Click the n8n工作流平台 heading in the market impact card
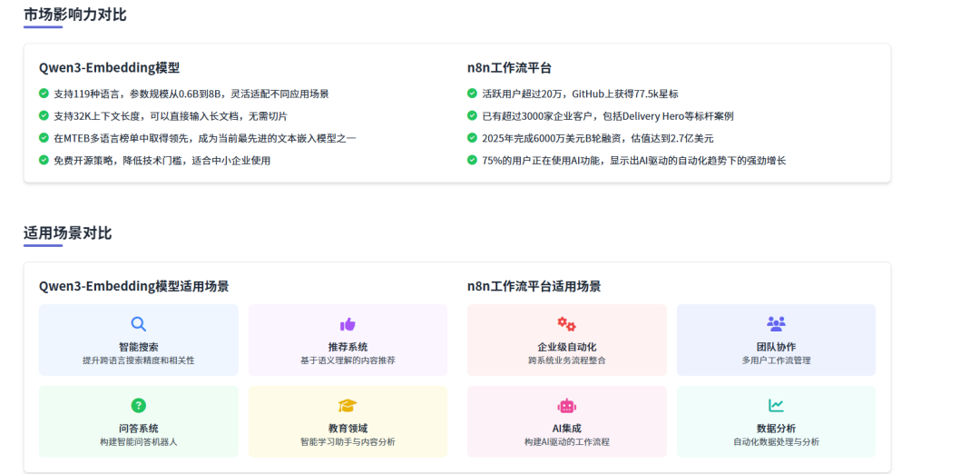Viewport: 980px width, 474px height. 509,68
